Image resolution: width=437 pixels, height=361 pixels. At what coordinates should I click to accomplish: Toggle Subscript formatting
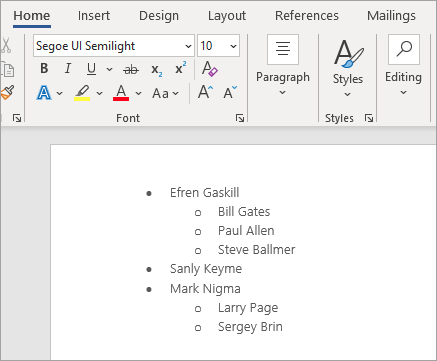tap(157, 70)
